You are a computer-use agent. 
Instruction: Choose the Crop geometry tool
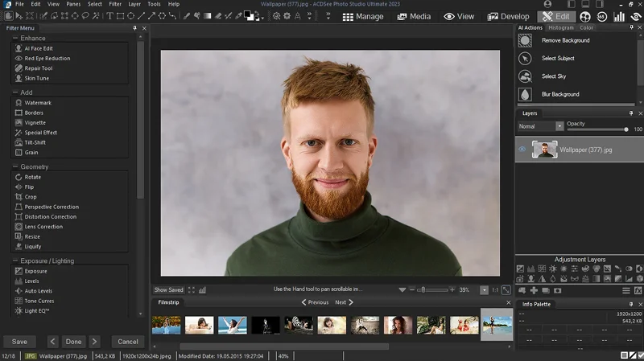(31, 197)
